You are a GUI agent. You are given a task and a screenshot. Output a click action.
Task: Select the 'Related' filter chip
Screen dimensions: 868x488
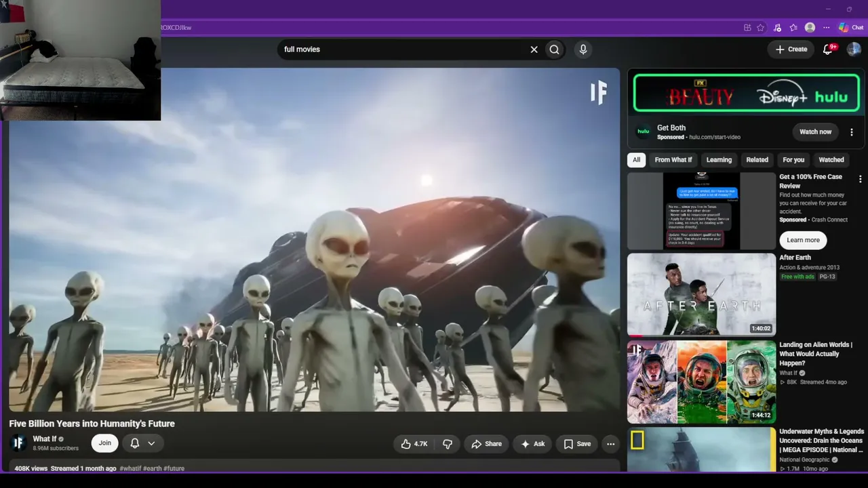[757, 160]
